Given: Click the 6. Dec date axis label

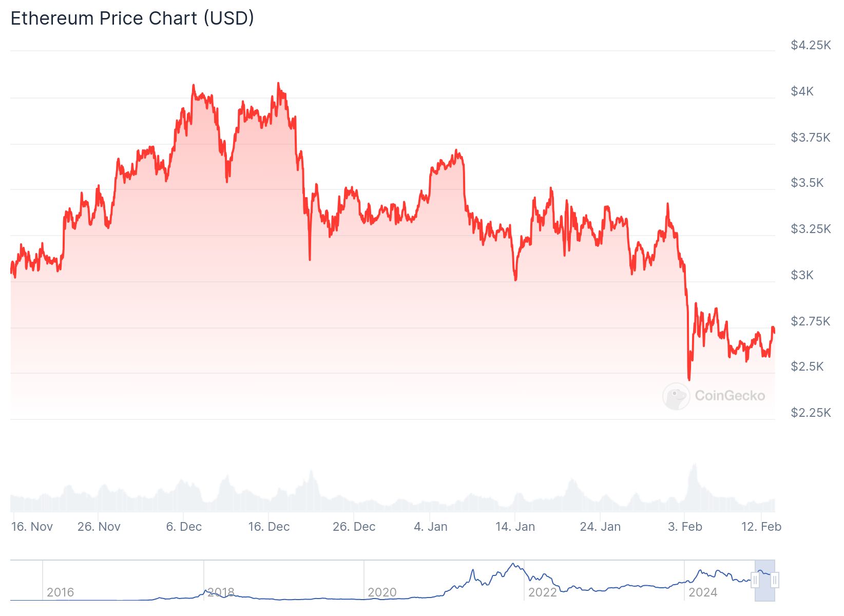Looking at the screenshot, I should point(184,527).
